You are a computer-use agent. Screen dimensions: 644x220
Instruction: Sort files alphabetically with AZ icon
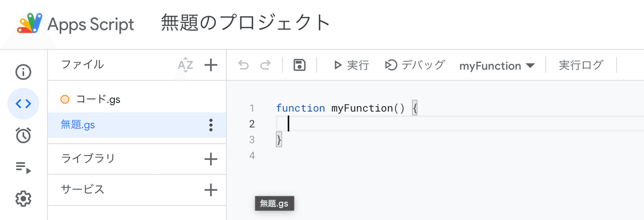[x=185, y=65]
